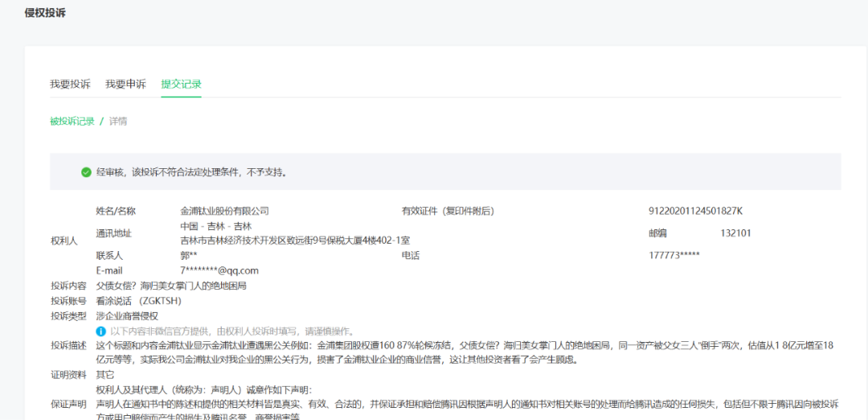
Task: Click phone number 177773*****
Action: tap(674, 255)
